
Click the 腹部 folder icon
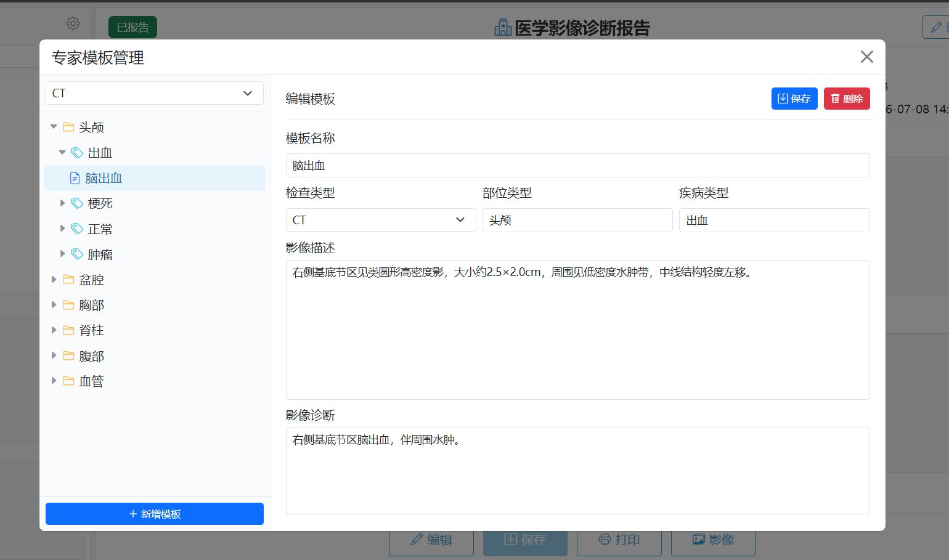point(68,355)
